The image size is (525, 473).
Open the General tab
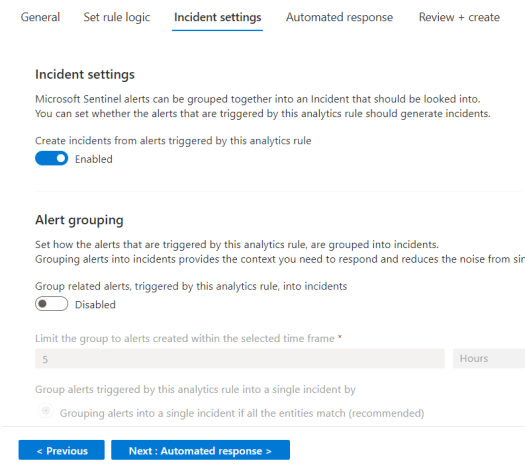point(40,17)
